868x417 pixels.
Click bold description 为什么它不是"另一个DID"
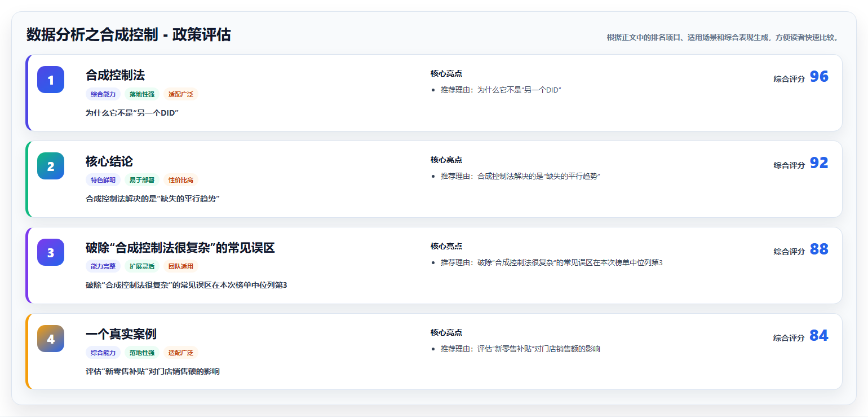[x=132, y=113]
